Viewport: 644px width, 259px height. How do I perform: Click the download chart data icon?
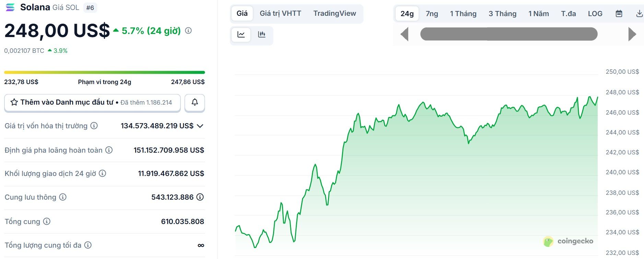click(639, 14)
